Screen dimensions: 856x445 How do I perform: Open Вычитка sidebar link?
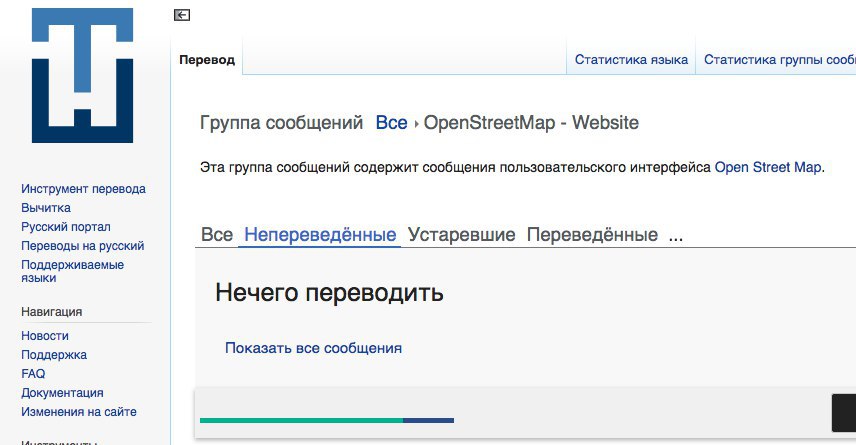point(46,207)
